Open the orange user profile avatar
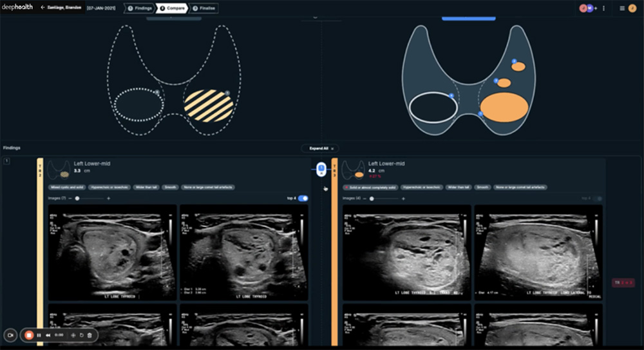Viewport: 644px width, 350px height. tap(632, 8)
